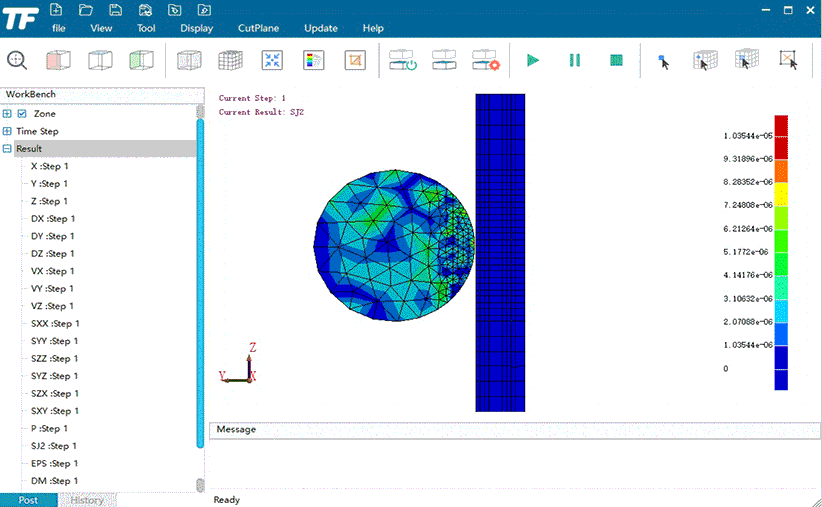Viewport: 822px width, 507px height.
Task: Select SXX :Step 1 result
Action: pos(55,323)
